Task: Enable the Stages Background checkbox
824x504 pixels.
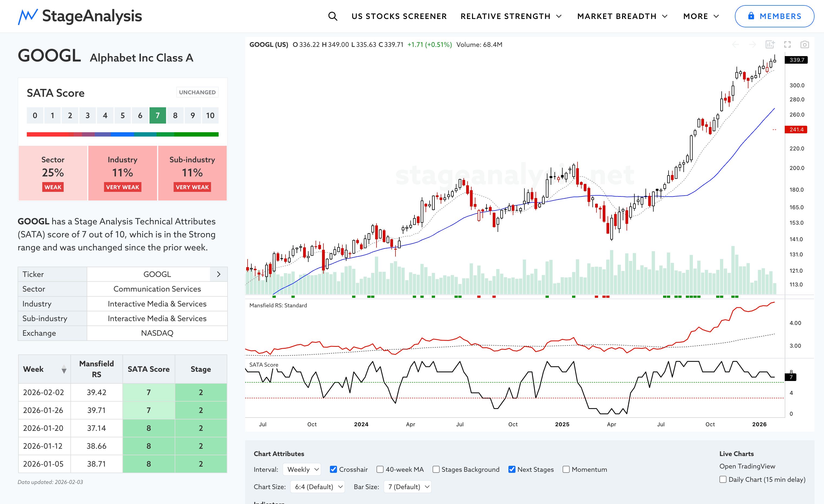Action: 436,469
